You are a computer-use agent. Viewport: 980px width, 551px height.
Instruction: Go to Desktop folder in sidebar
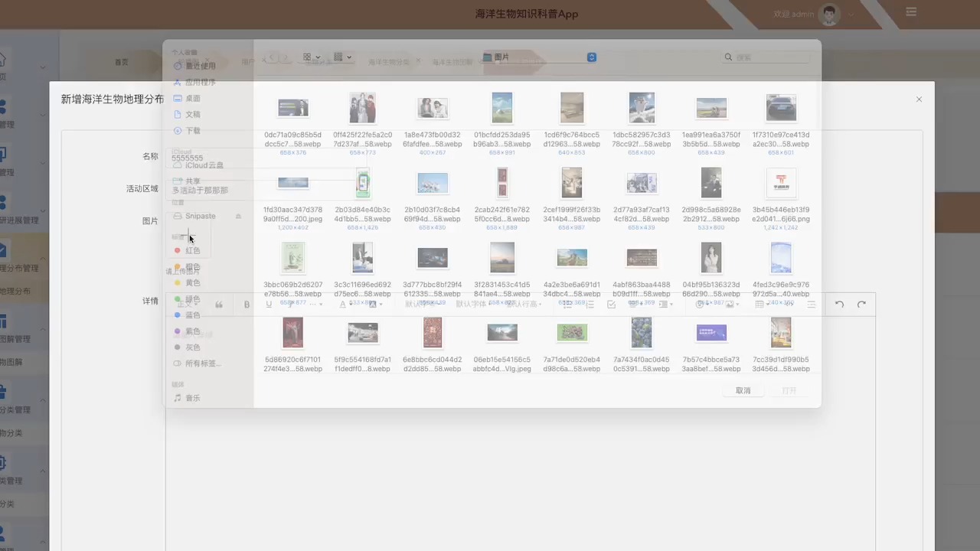[x=192, y=98]
